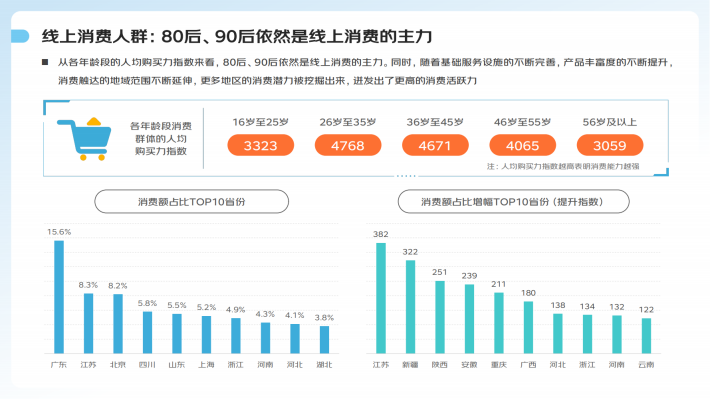Select the orange 4768 index badge
Screen dimensions: 710x399
(x=348, y=145)
